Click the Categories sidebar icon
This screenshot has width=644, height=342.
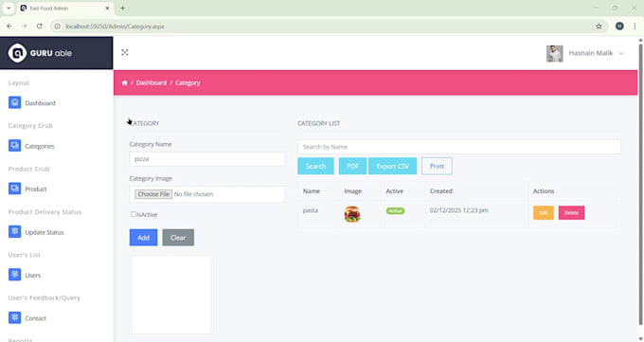(x=15, y=146)
